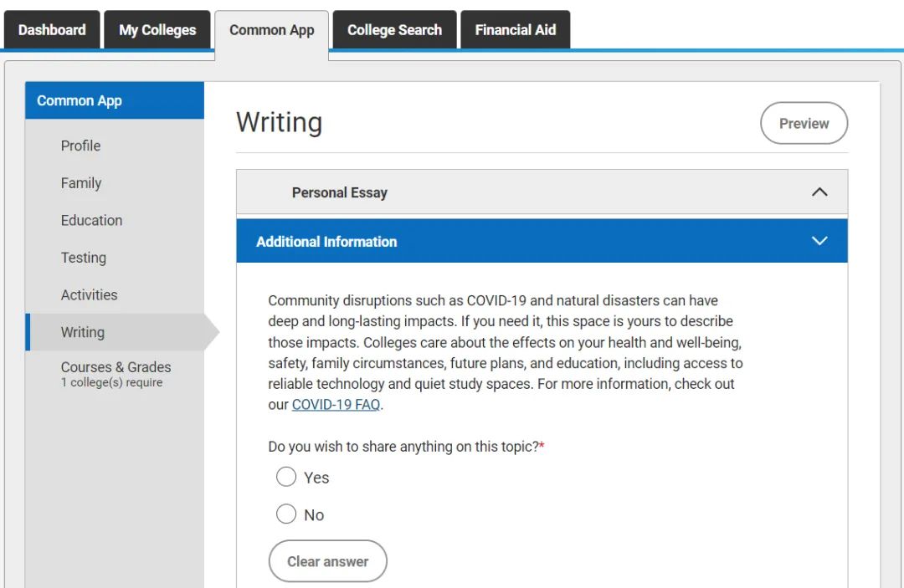This screenshot has width=904, height=588.
Task: Navigate to Testing in sidebar
Action: [x=84, y=258]
